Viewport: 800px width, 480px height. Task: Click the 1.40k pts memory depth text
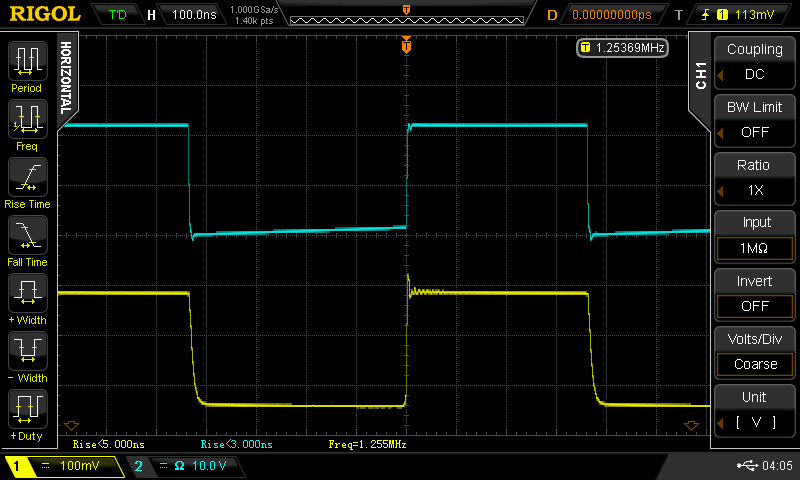[254, 21]
